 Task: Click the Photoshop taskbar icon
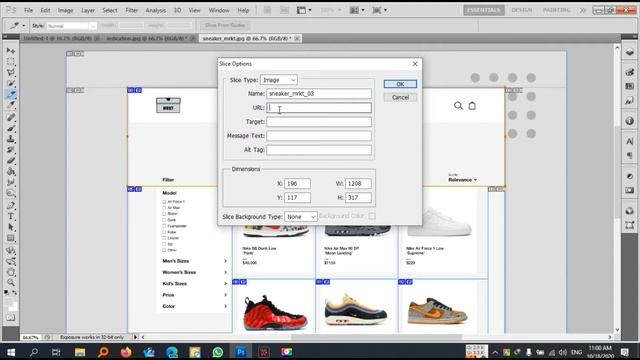(241, 351)
